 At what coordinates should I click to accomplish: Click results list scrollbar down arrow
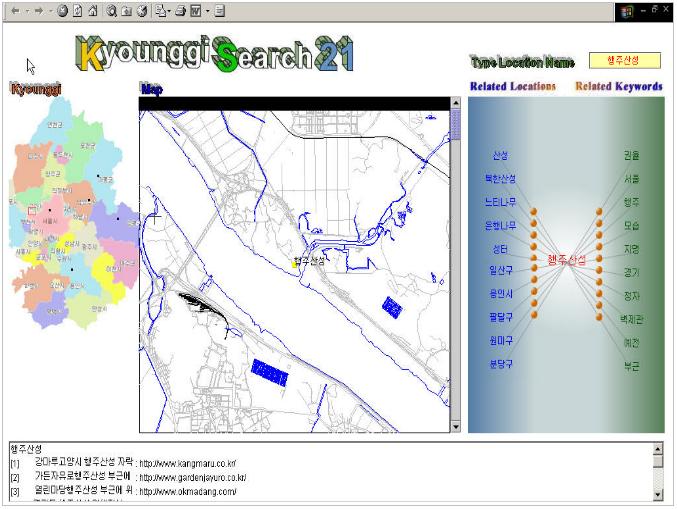(x=658, y=495)
